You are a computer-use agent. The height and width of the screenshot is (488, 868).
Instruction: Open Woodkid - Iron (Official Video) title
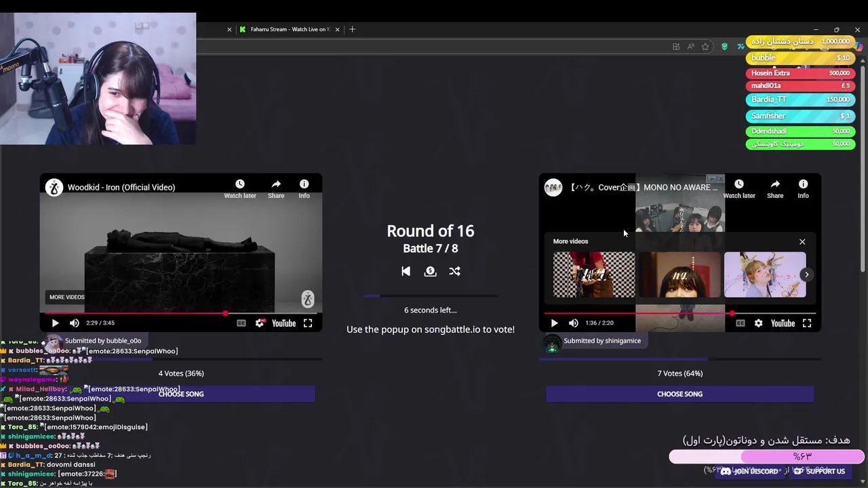(x=121, y=187)
